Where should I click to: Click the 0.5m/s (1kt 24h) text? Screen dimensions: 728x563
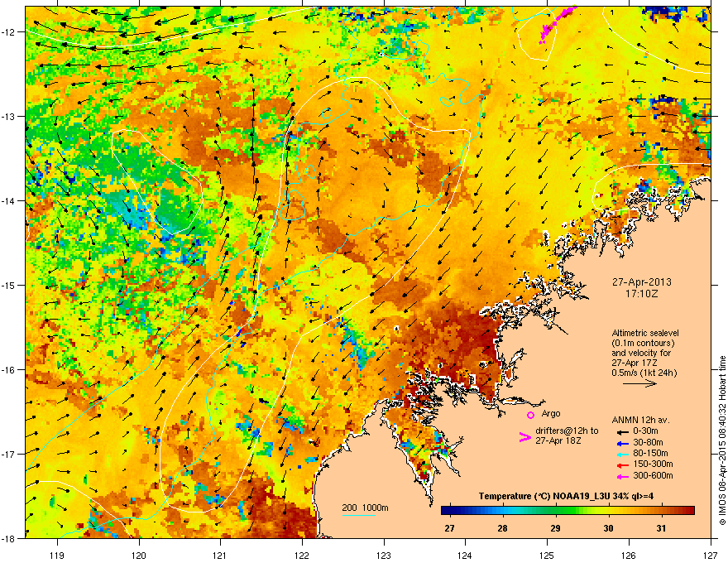(x=644, y=373)
